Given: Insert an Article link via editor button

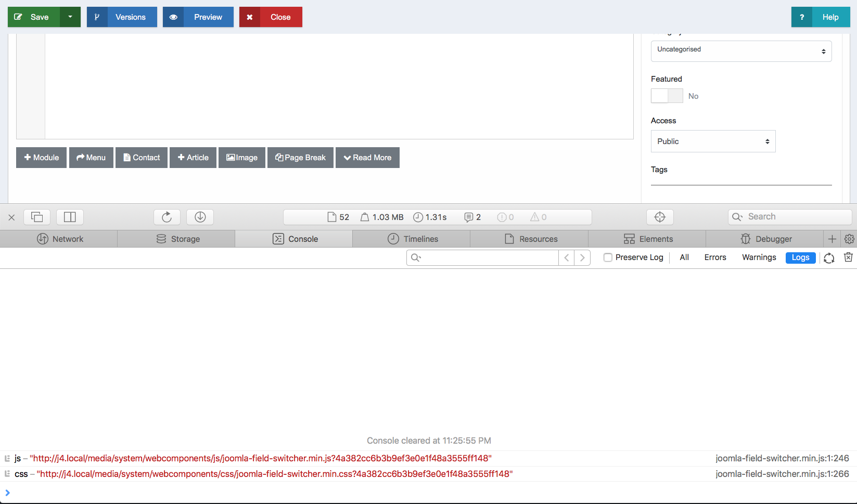Looking at the screenshot, I should pyautogui.click(x=193, y=158).
